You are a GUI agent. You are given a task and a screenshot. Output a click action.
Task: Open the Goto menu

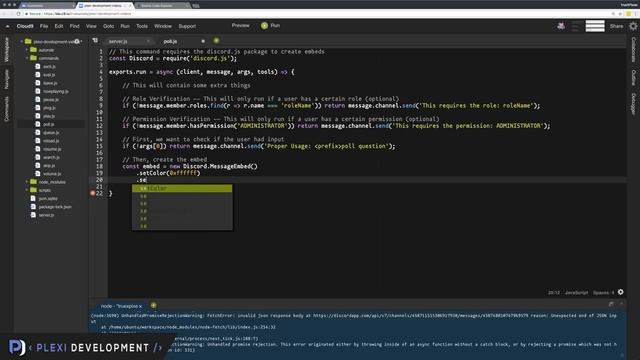coord(109,26)
